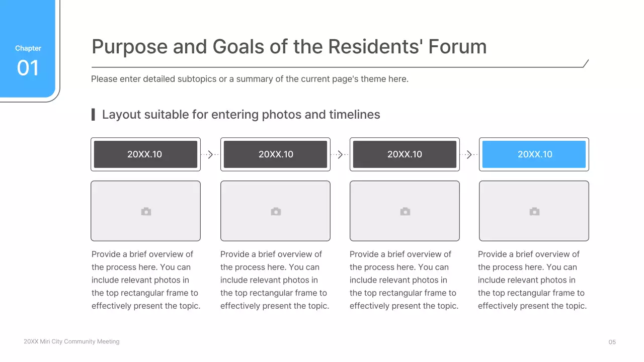Select the third dark 20XX.10 date box
Screen dimensions: 644x362
coord(405,154)
